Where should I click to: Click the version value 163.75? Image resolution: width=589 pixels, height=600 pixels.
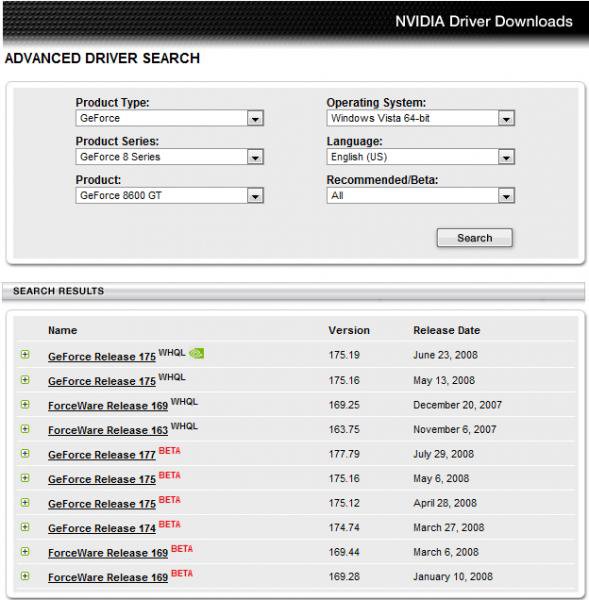(344, 429)
